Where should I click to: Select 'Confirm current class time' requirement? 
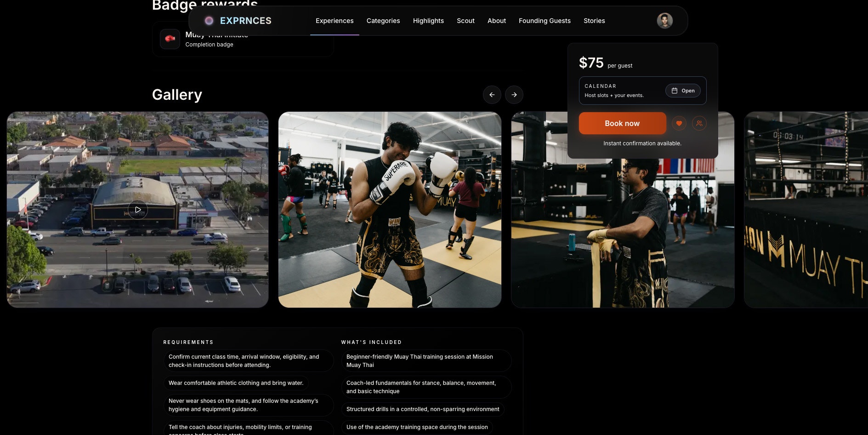point(249,361)
